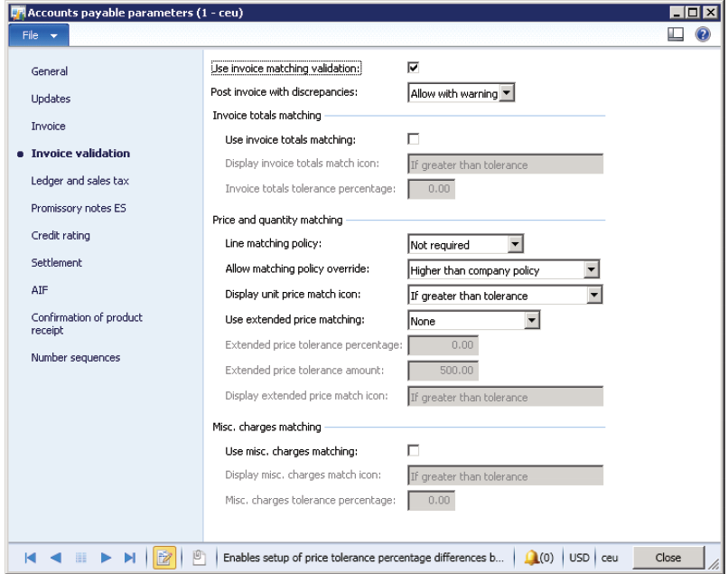The height and width of the screenshot is (574, 728).
Task: Select the Number sequences section
Action: point(76,357)
